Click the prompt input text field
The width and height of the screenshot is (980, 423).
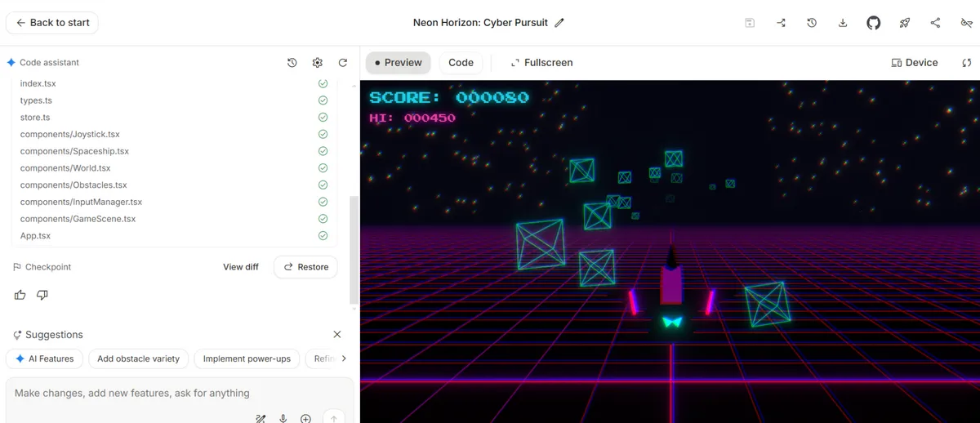163,394
